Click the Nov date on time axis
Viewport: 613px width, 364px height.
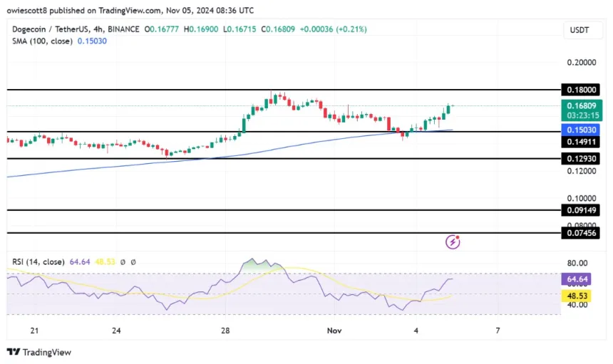pos(334,331)
